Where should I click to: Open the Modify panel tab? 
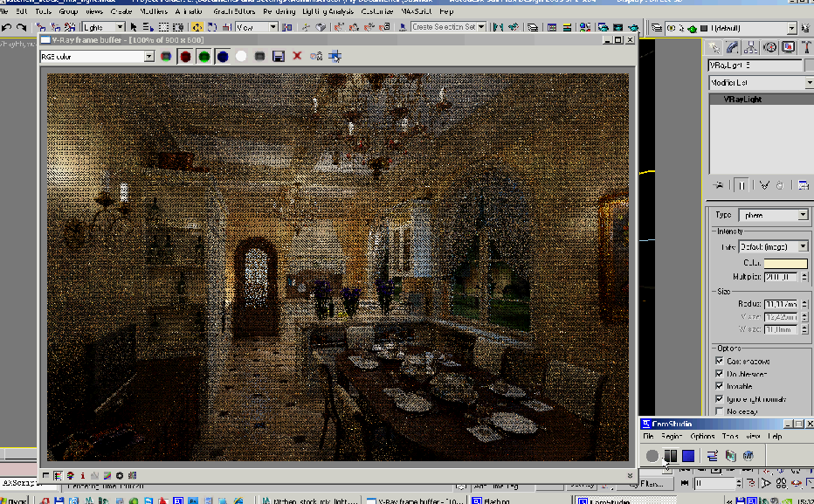733,48
